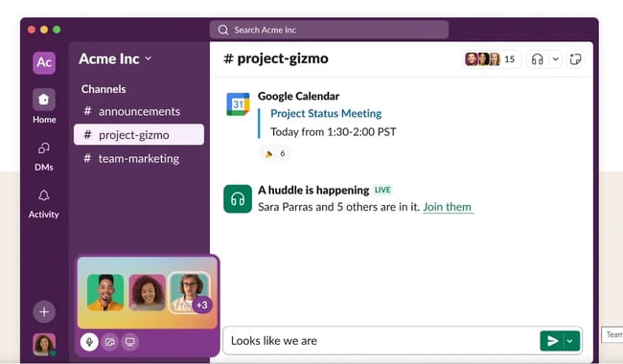The image size is (623, 364).
Task: Select the project-gizmo channel
Action: (x=139, y=134)
